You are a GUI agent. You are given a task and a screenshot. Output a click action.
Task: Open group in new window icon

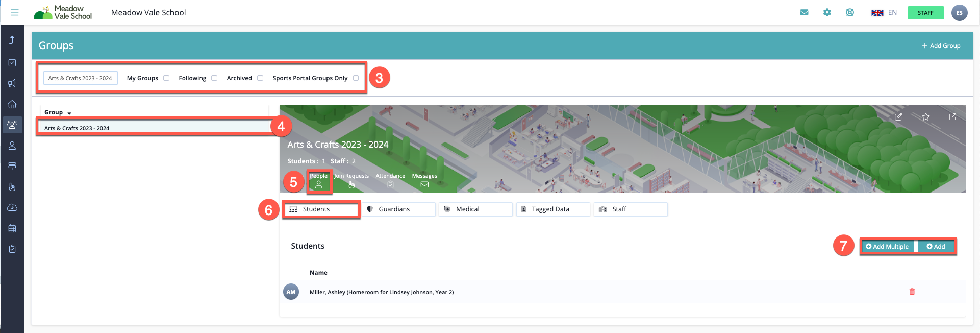point(952,117)
